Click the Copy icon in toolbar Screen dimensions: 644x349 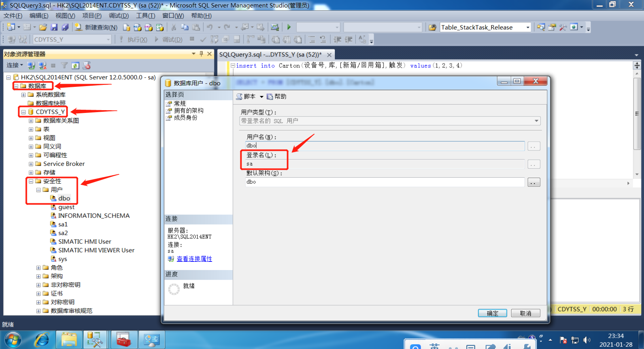click(x=185, y=27)
